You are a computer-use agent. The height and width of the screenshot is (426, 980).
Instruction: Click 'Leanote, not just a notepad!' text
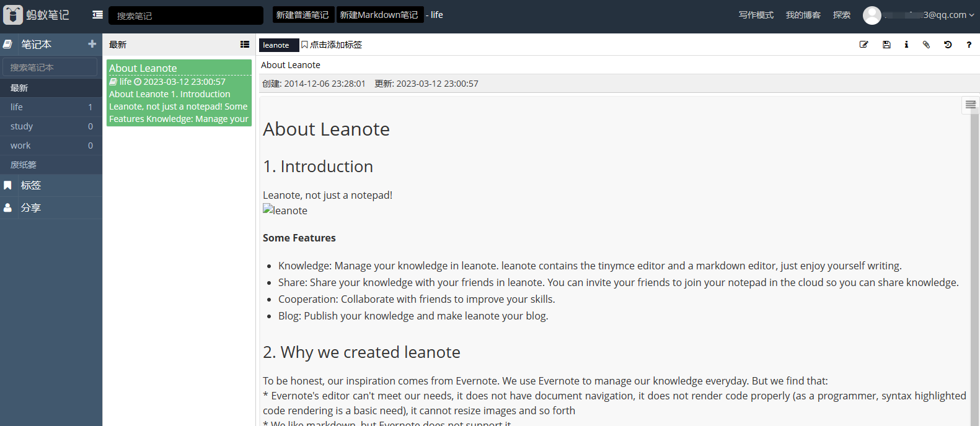tap(327, 195)
